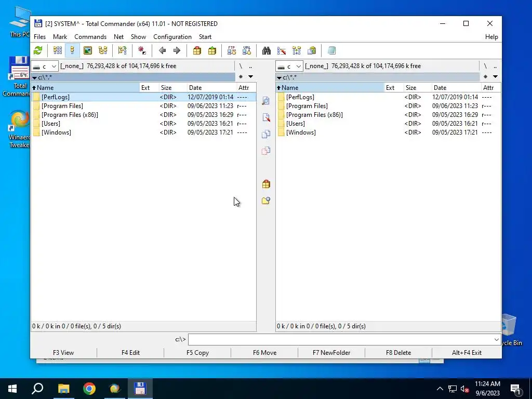532x399 pixels.
Task: Open the Start menu item in menu bar
Action: point(205,37)
